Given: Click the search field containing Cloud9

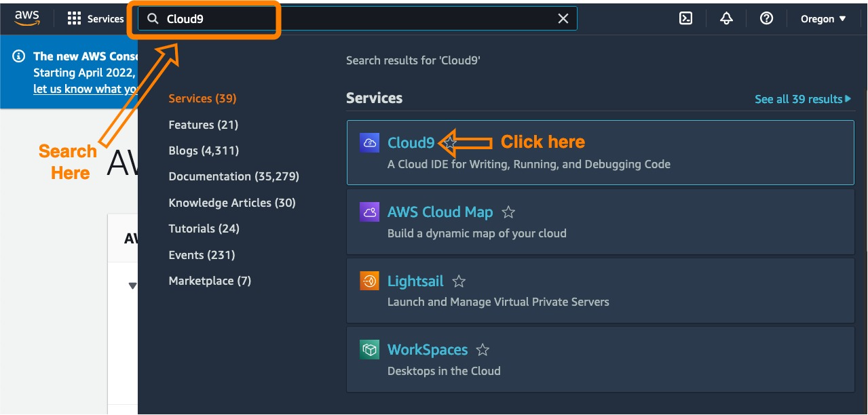Looking at the screenshot, I should (x=358, y=19).
